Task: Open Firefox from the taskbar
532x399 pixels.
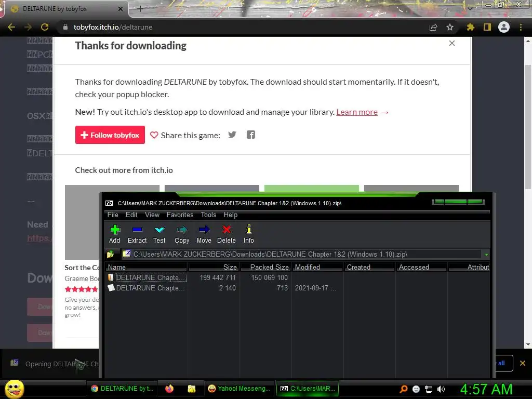Action: [169, 389]
